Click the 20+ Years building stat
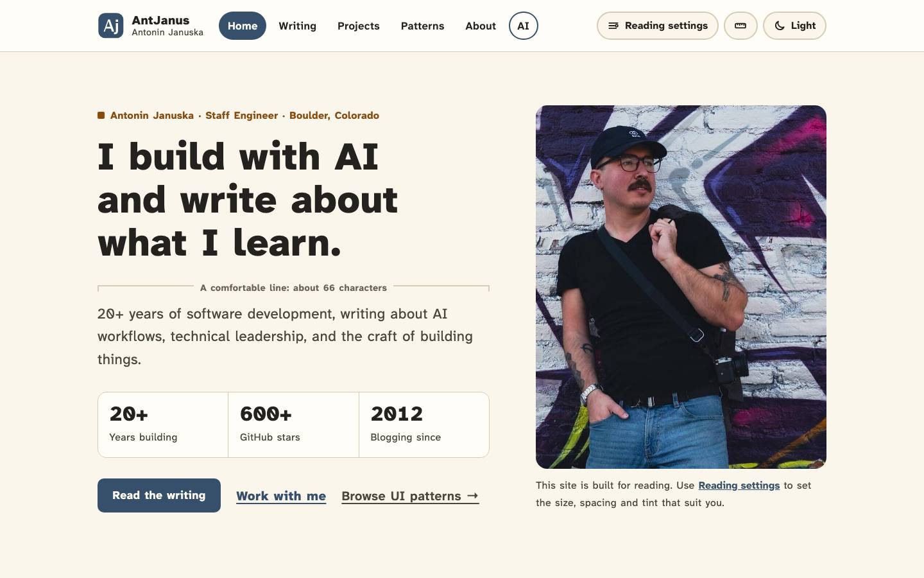 163,425
